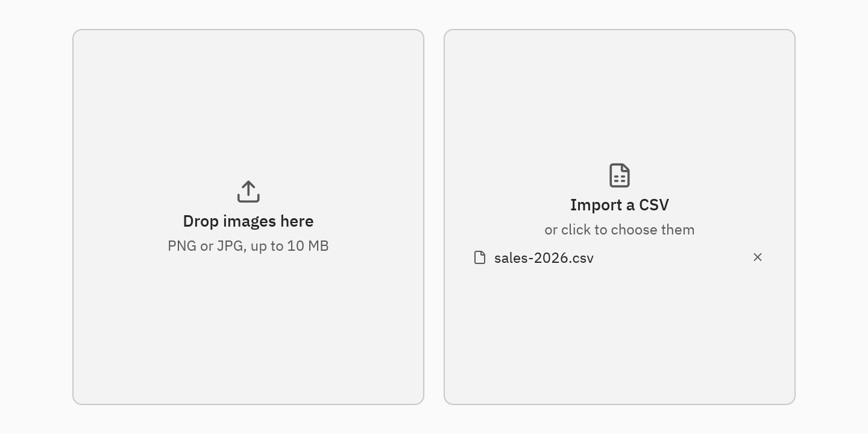Click the gap between sales-2026.csv name and X
Image resolution: width=868 pixels, height=434 pixels.
point(672,257)
